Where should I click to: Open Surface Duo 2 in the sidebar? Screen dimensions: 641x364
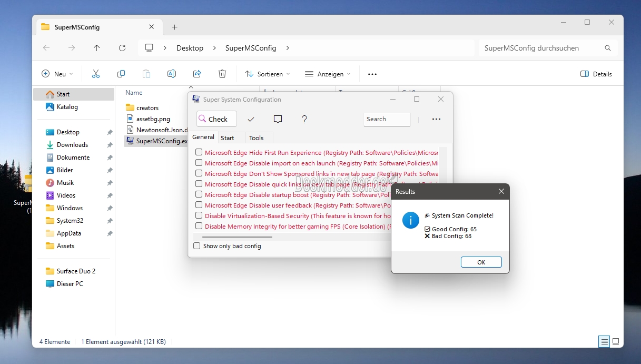click(74, 271)
